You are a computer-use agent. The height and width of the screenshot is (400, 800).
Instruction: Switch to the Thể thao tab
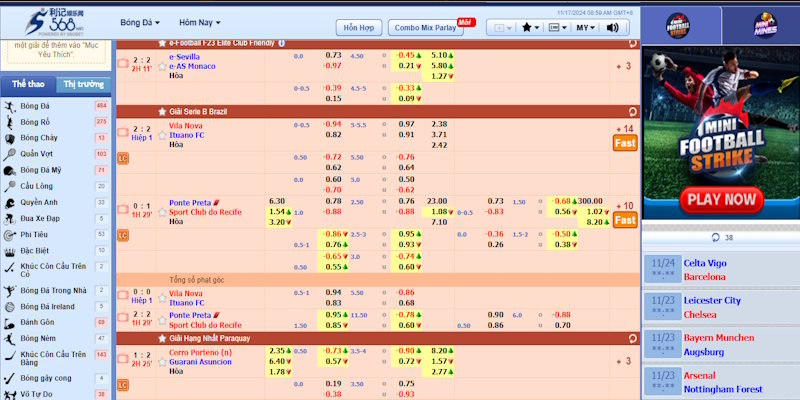pyautogui.click(x=28, y=85)
